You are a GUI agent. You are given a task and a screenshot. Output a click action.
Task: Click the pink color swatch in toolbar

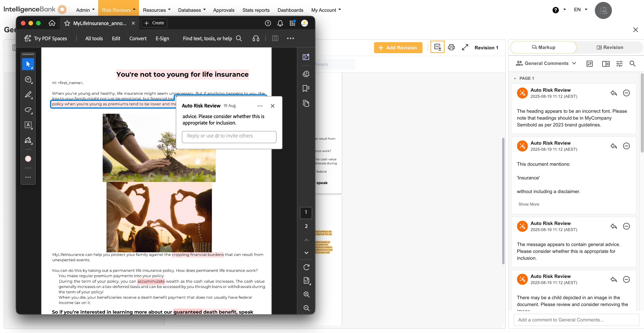click(x=28, y=159)
